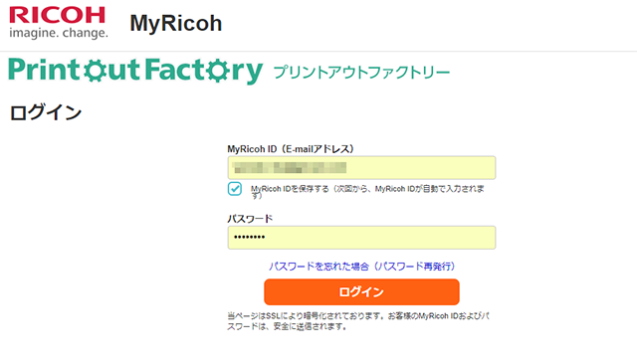Click the first gear icon in Printout
The image size is (637, 364).
(x=96, y=70)
